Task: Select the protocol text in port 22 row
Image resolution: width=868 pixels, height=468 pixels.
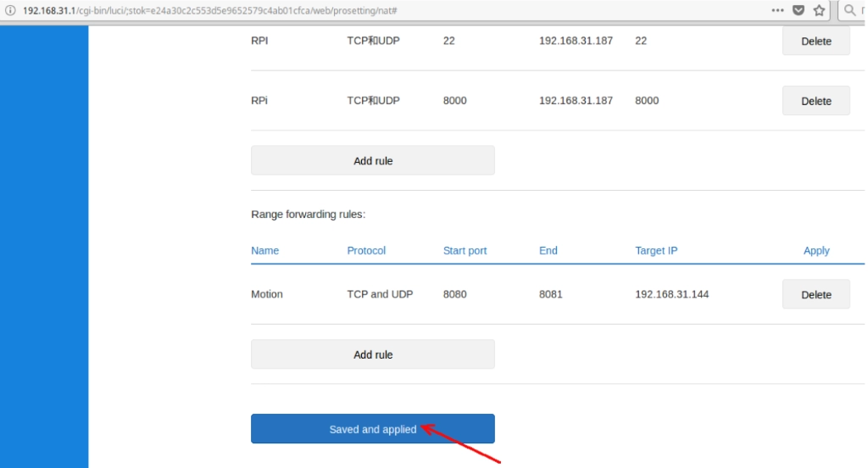Action: 373,41
